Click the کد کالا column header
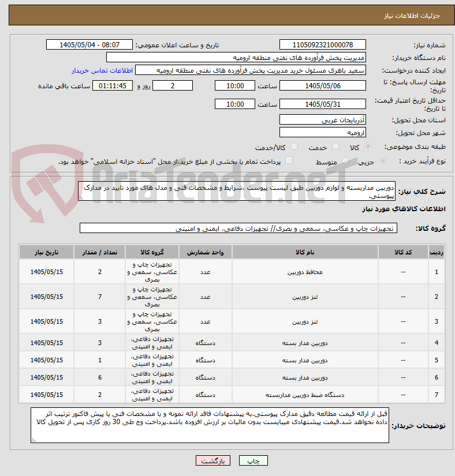This screenshot has width=455, height=476. [403, 252]
